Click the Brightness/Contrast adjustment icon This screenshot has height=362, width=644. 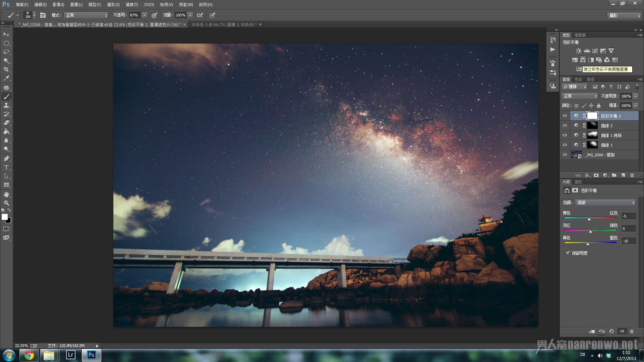[x=578, y=51]
